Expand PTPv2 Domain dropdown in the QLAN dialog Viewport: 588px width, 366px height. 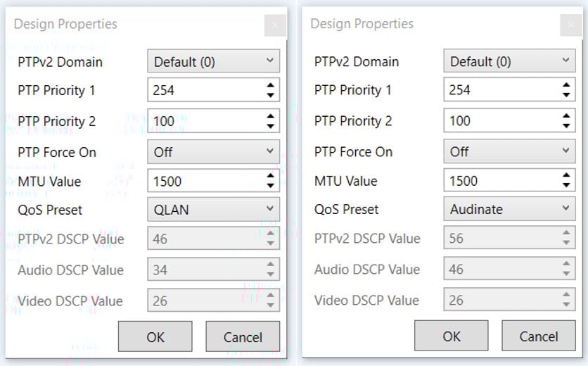tap(213, 61)
